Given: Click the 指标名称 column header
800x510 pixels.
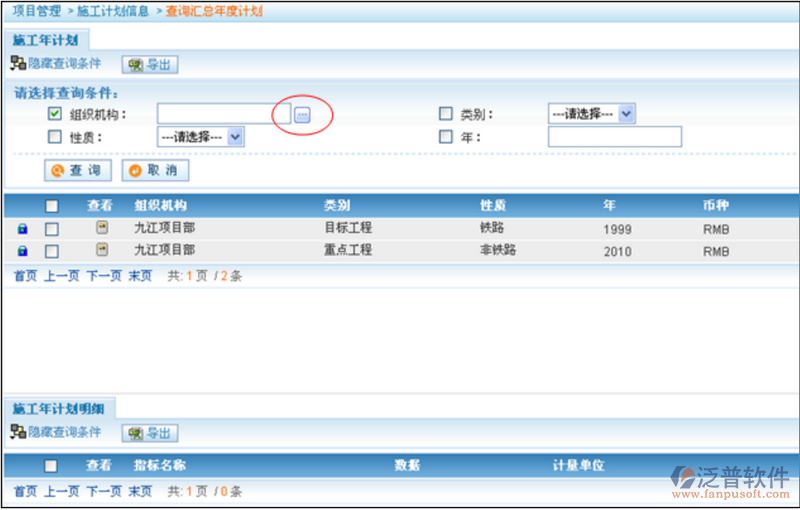Looking at the screenshot, I should click(159, 465).
